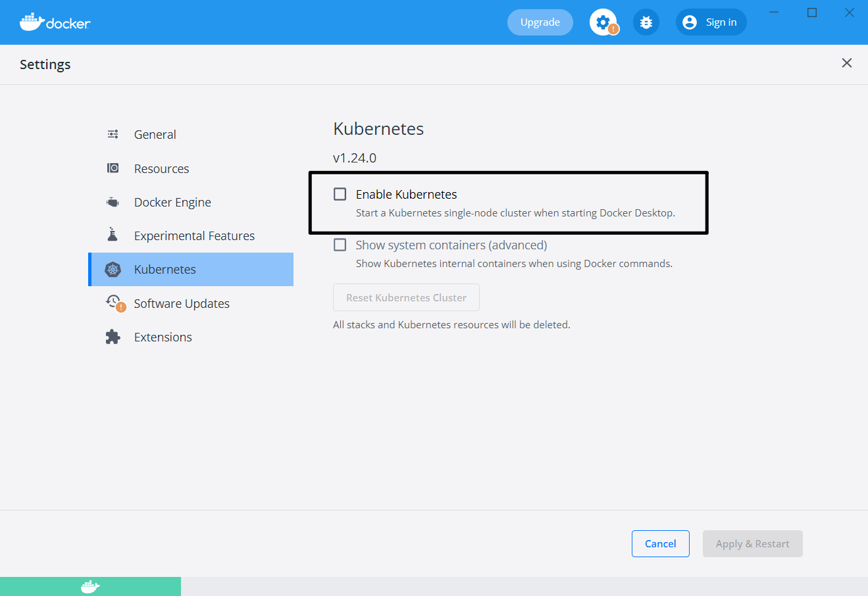Viewport: 868px width, 596px height.
Task: Maximize the Docker Desktop window
Action: [x=812, y=12]
